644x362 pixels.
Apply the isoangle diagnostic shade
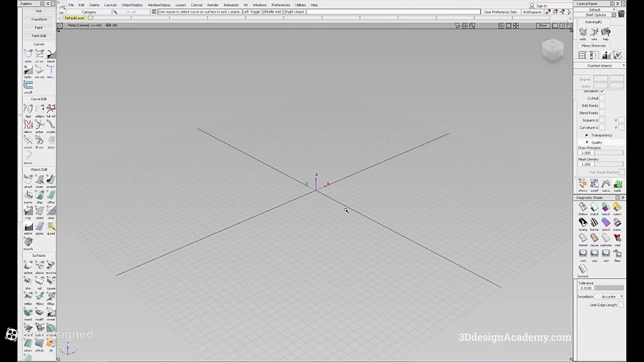click(582, 222)
